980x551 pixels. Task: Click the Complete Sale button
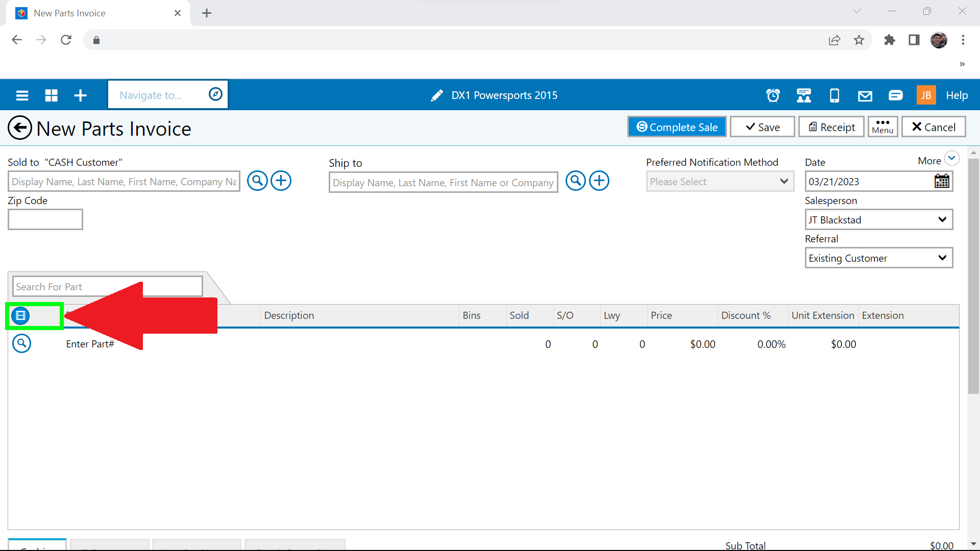pos(677,127)
